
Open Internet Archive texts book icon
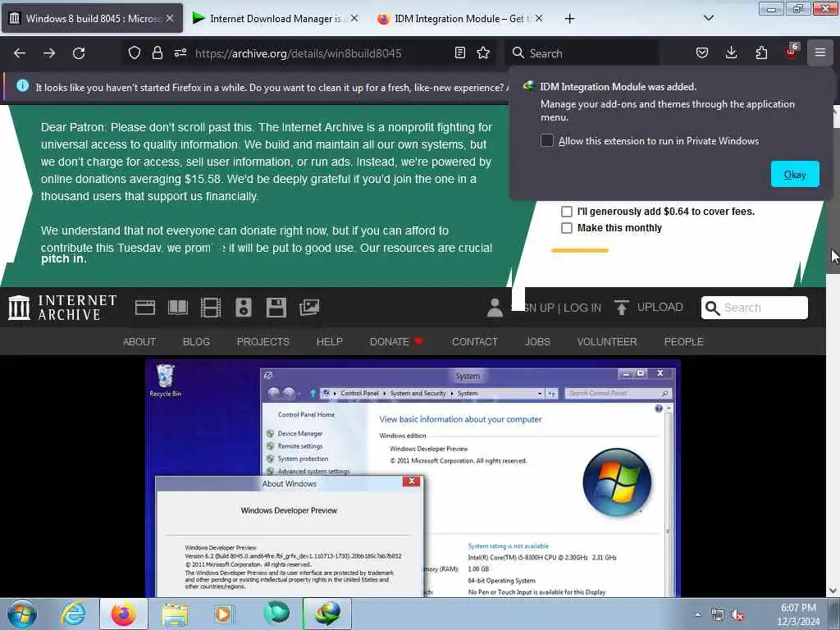click(178, 308)
